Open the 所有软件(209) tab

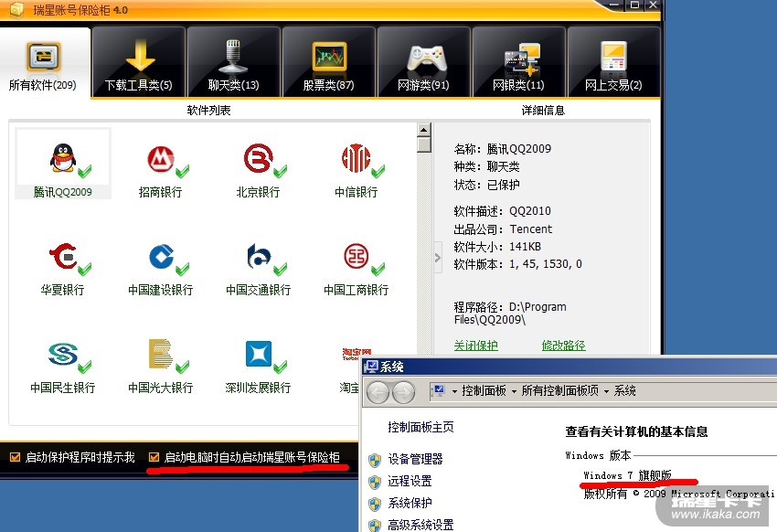coord(43,63)
